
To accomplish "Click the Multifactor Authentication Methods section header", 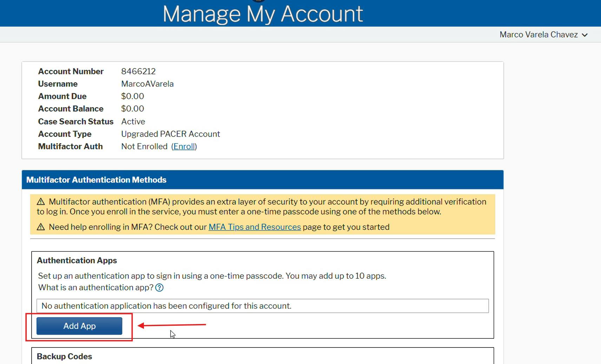I will click(263, 180).
